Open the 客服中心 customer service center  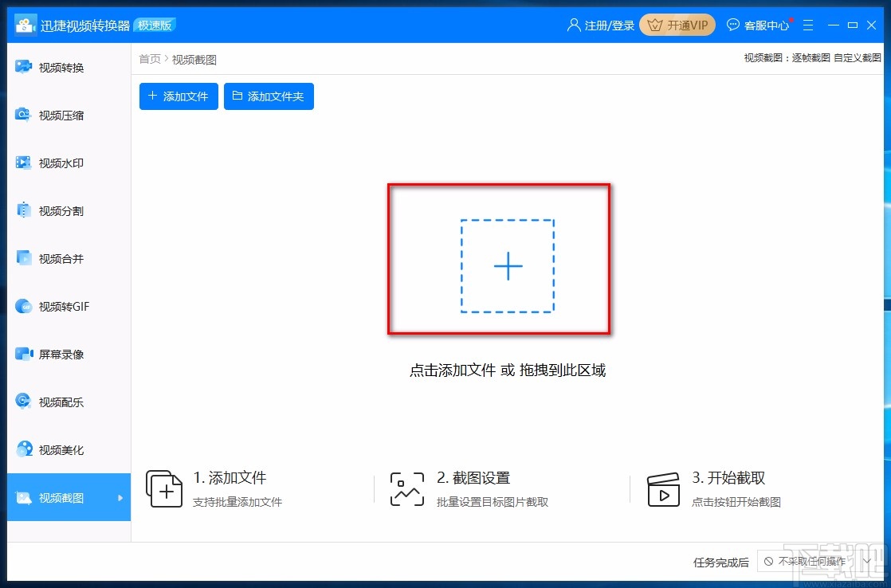pyautogui.click(x=758, y=25)
